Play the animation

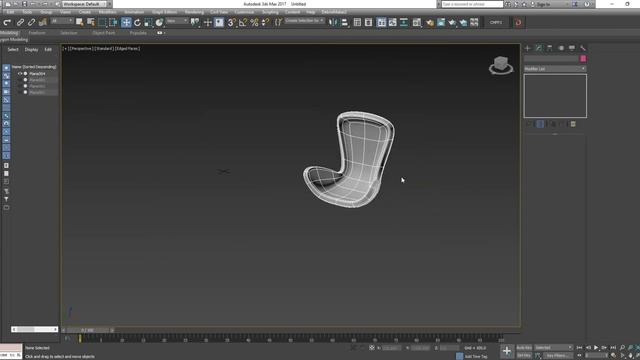[596, 348]
